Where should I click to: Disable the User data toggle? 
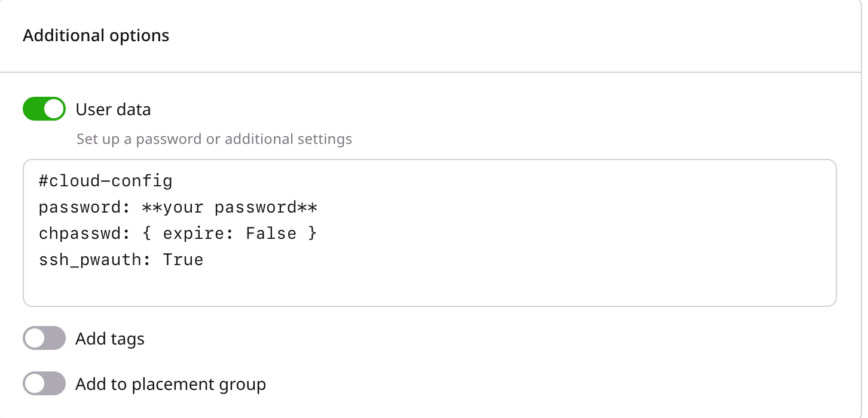click(44, 109)
